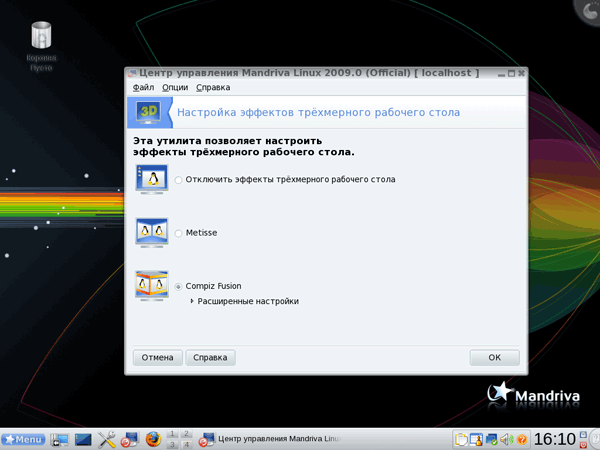Switch to virtual desktop 4
Image resolution: width=600 pixels, height=450 pixels.
(186, 444)
